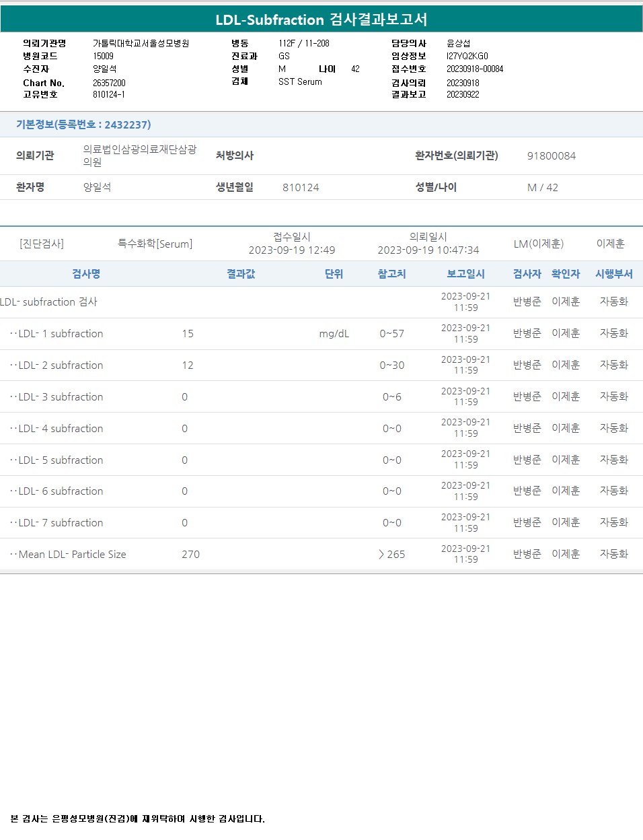Sort by the 결과값 column header
Screen dimensions: 643x840
[241, 274]
